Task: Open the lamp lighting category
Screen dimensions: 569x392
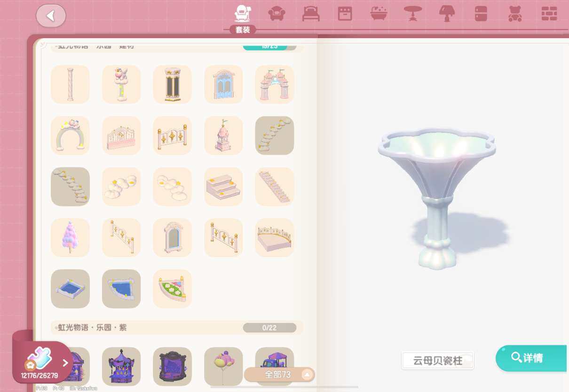Action: tap(447, 14)
